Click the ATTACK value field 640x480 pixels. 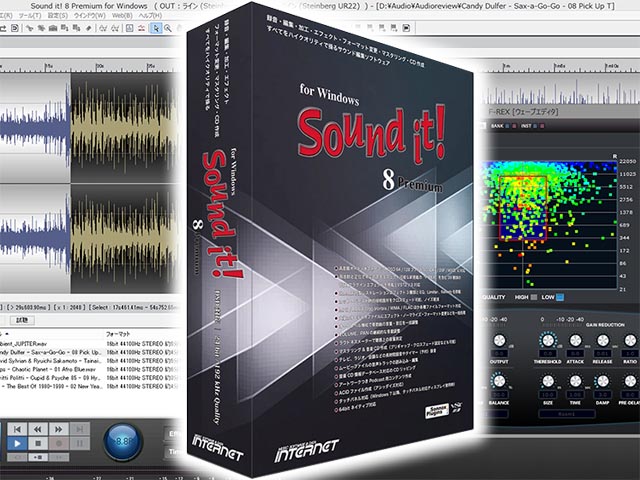click(x=575, y=353)
